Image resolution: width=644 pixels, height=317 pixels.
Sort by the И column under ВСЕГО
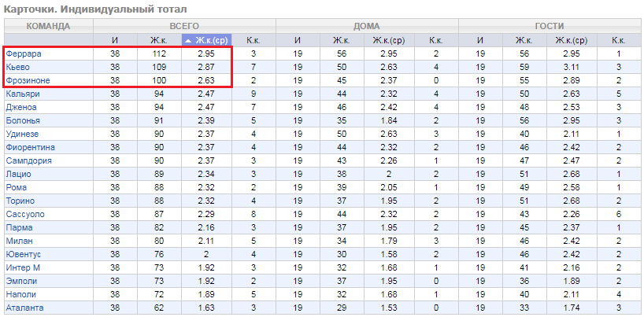point(115,40)
